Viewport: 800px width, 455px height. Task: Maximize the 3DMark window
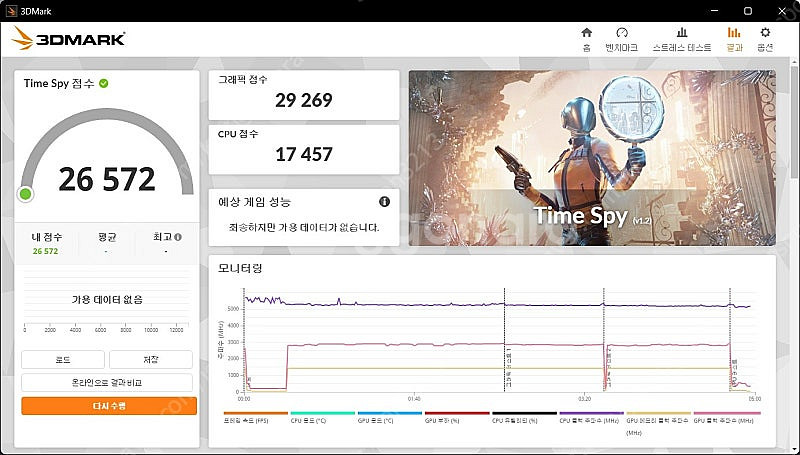[747, 11]
